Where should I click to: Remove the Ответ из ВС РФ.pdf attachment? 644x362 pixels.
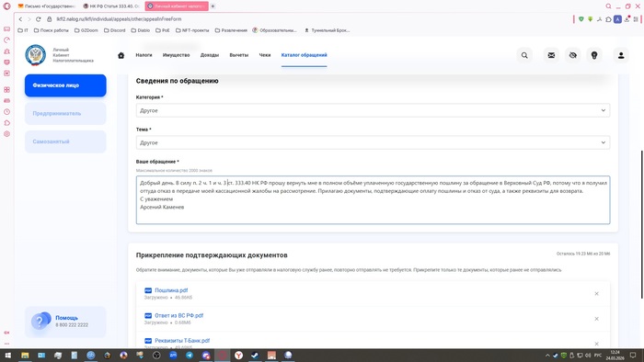pyautogui.click(x=596, y=319)
